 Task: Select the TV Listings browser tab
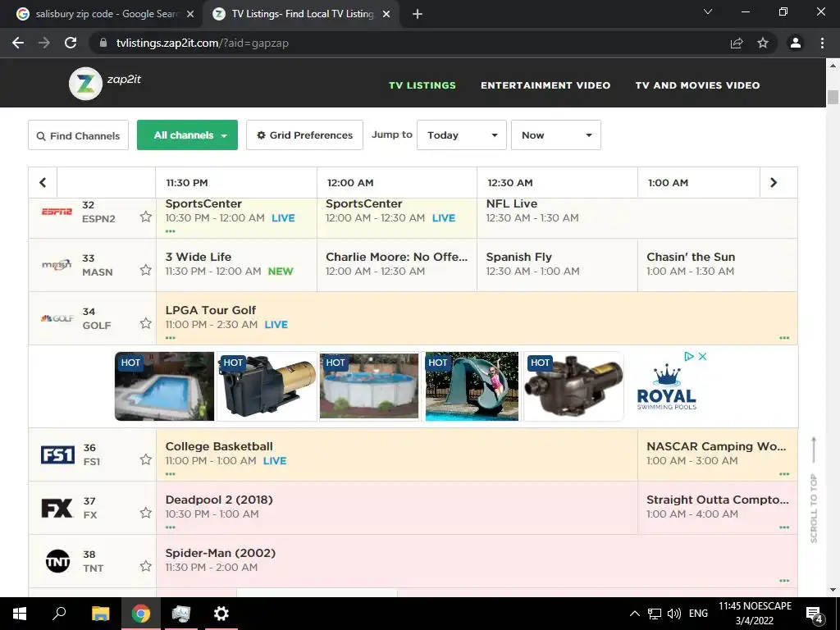click(303, 14)
